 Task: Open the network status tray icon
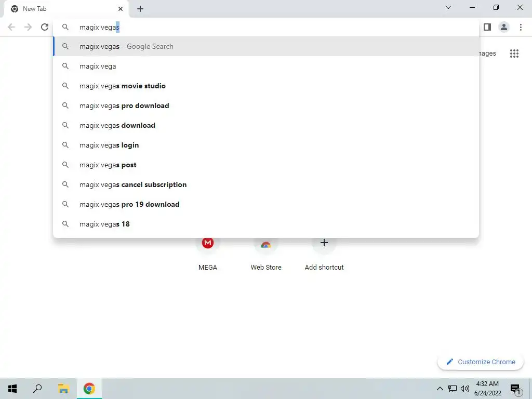453,389
